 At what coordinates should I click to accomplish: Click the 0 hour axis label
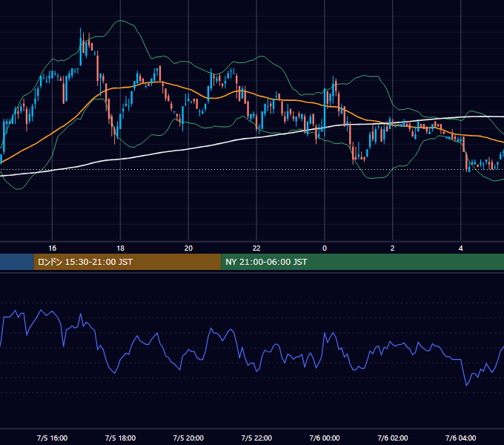325,248
